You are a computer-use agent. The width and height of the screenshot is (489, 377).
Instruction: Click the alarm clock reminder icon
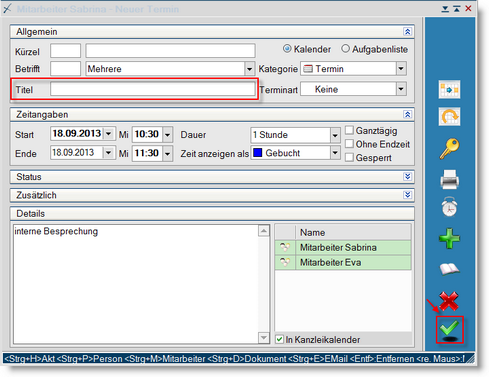click(x=449, y=207)
